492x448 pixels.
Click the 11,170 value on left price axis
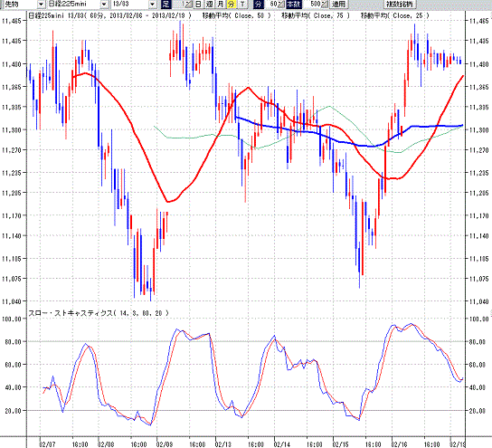click(12, 215)
